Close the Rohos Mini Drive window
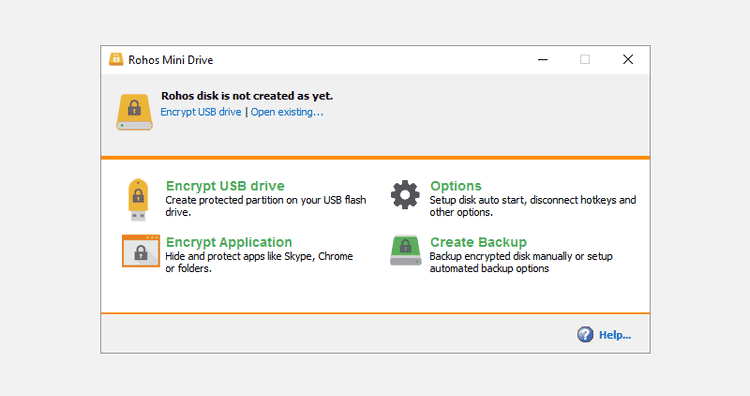This screenshot has width=750, height=396. coord(628,59)
